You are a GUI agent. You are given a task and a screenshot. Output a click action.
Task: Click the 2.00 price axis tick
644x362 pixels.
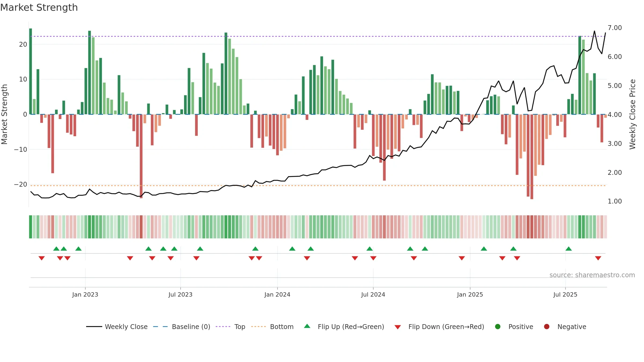point(615,172)
